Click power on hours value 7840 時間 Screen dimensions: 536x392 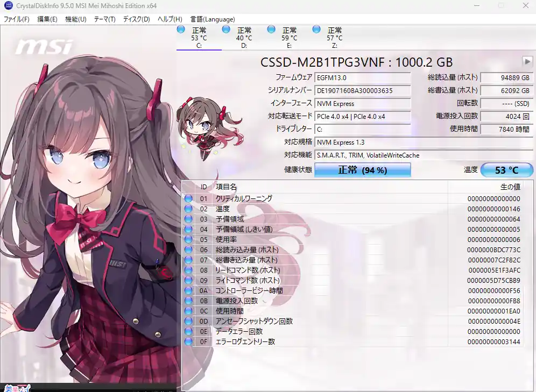pyautogui.click(x=506, y=130)
